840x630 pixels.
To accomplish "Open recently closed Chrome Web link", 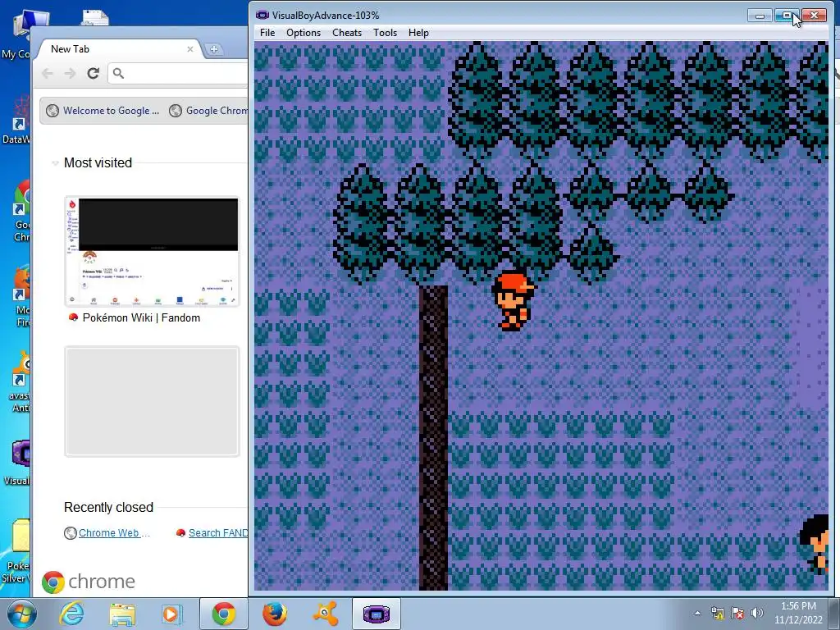I will 113,533.
